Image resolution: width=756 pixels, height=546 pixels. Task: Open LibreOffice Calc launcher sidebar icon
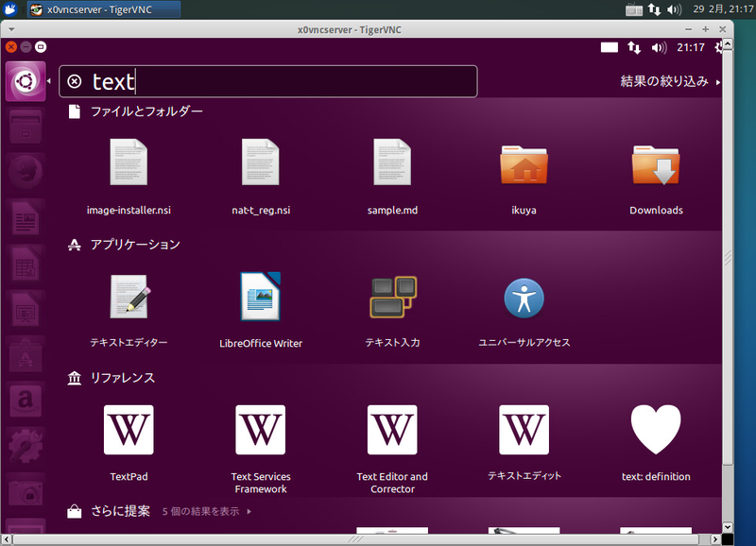pyautogui.click(x=26, y=264)
